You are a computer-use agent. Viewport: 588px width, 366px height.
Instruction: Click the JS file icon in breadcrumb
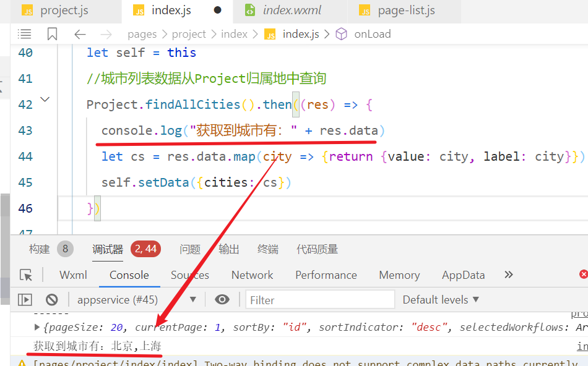270,35
